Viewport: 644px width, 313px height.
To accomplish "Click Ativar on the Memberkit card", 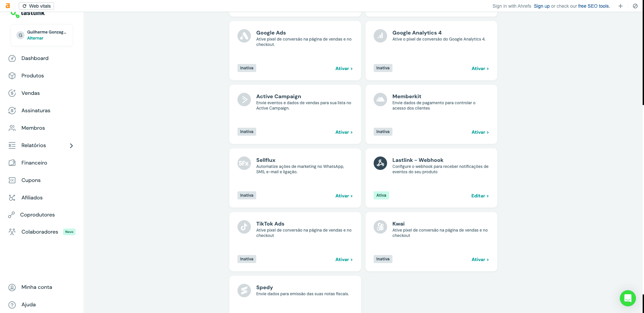I will click(480, 132).
